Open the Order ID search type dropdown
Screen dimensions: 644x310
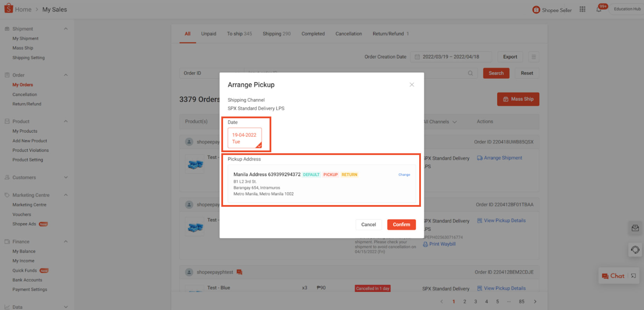pos(212,73)
